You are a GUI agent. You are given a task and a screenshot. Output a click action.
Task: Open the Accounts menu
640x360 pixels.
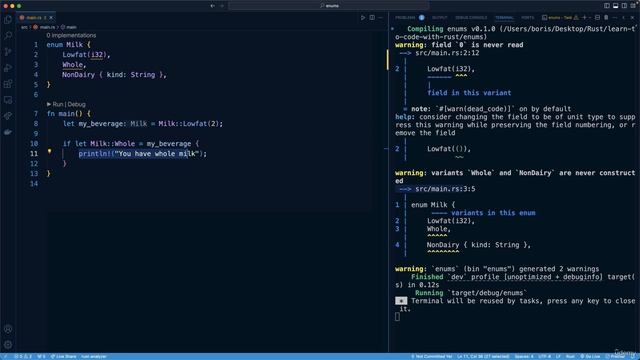point(8,329)
